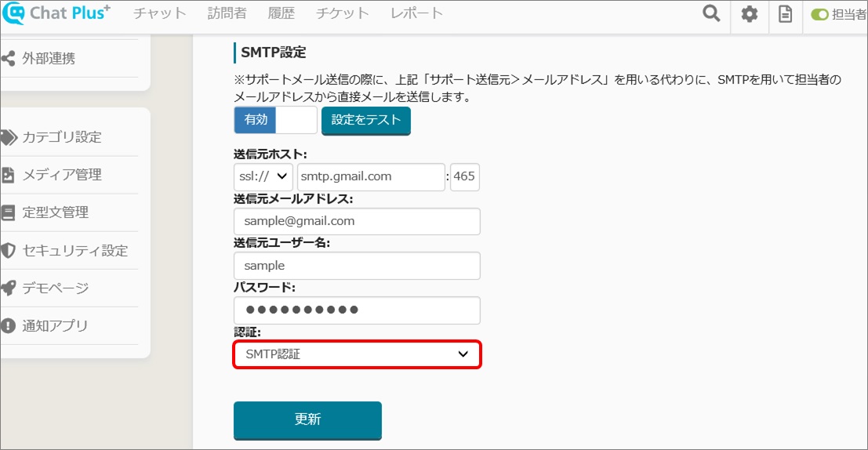Image resolution: width=868 pixels, height=450 pixels.
Task: Toggle the SMTP 有効 switch
Action: tap(276, 120)
